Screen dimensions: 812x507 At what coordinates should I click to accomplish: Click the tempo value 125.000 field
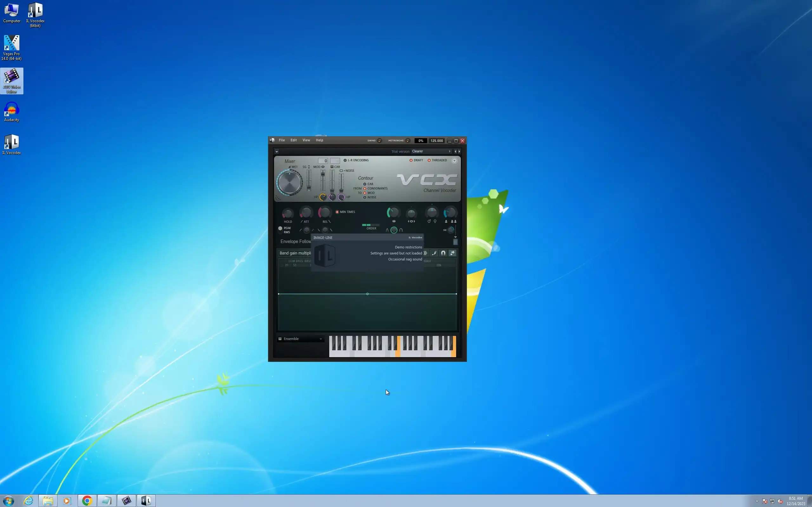tap(436, 141)
